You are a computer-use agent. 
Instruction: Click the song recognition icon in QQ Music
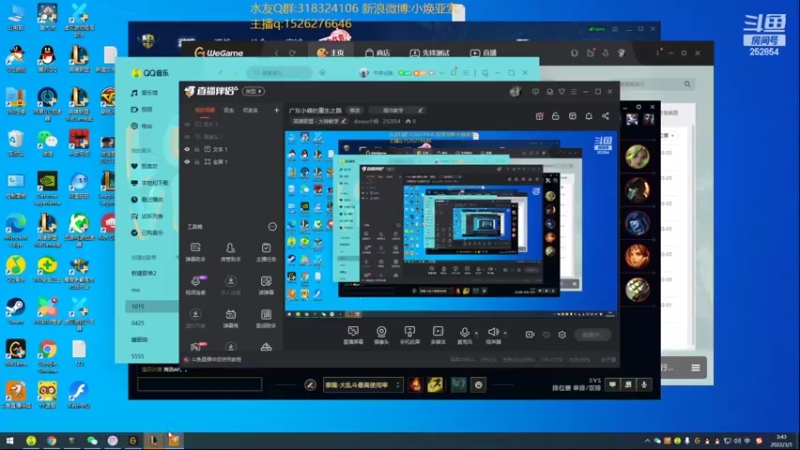(322, 73)
